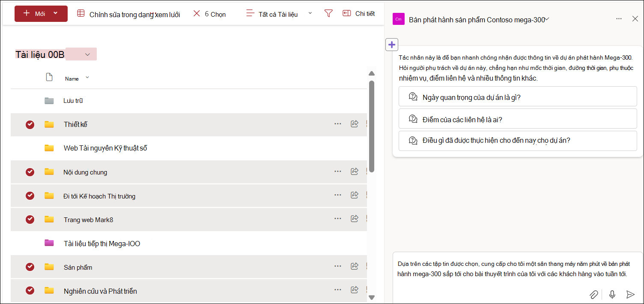Share Đi tới Kế hoạch Thị trường folder
Image resolution: width=644 pixels, height=304 pixels.
[x=355, y=195]
